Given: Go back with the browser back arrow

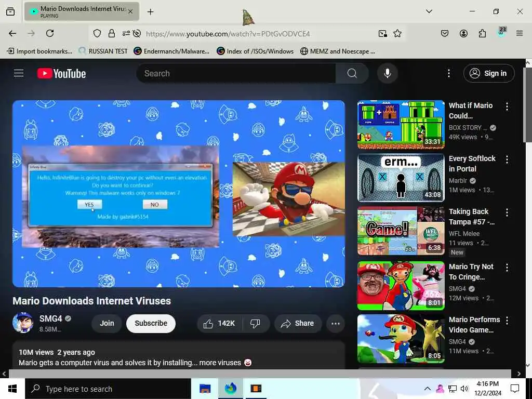Looking at the screenshot, I should click(x=12, y=33).
